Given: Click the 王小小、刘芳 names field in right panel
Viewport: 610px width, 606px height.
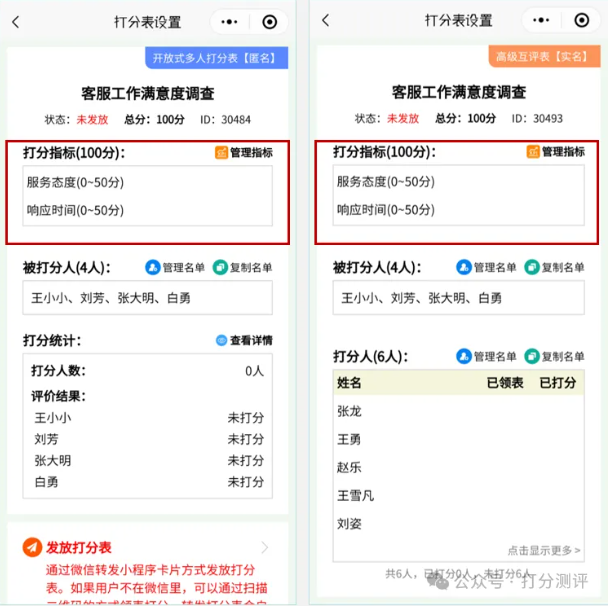Looking at the screenshot, I should [x=458, y=298].
